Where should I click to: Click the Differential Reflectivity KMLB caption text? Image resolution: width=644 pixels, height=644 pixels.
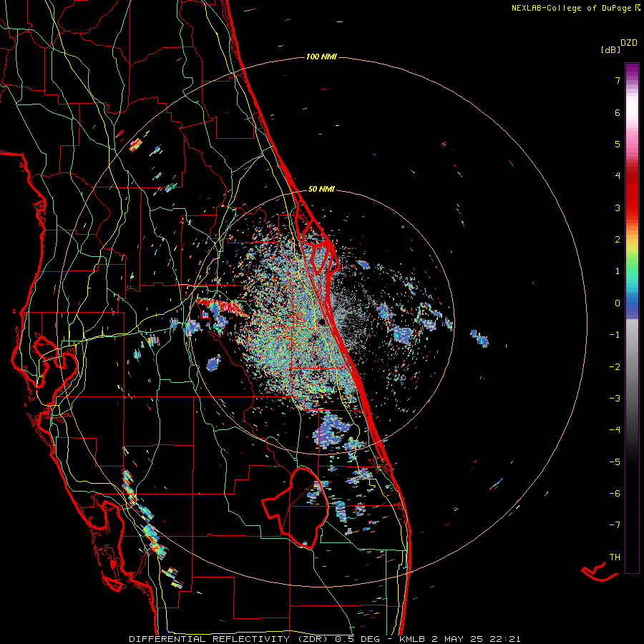(x=325, y=639)
